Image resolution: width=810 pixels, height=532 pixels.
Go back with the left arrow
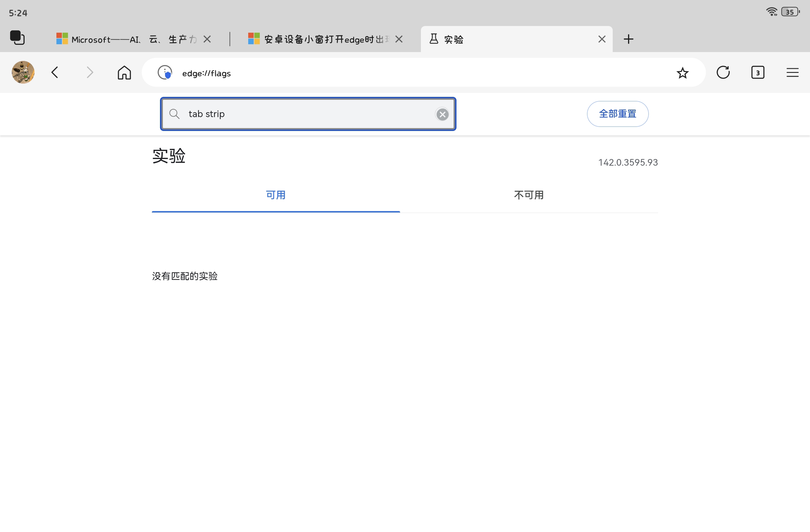tap(55, 73)
